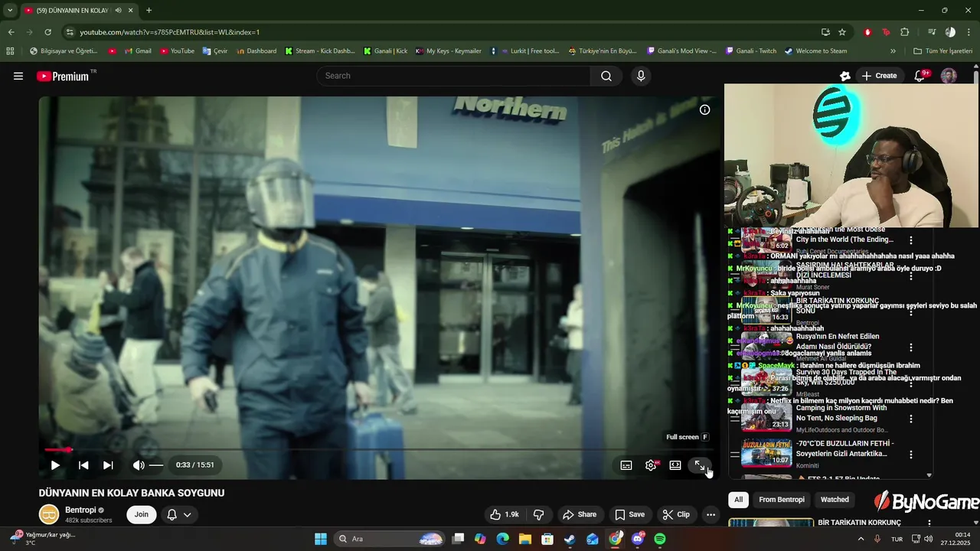Share the video
980x551 pixels.
pos(579,514)
